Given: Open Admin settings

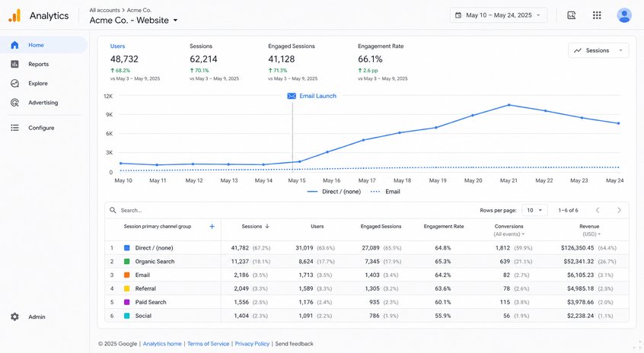Looking at the screenshot, I should click(x=37, y=317).
